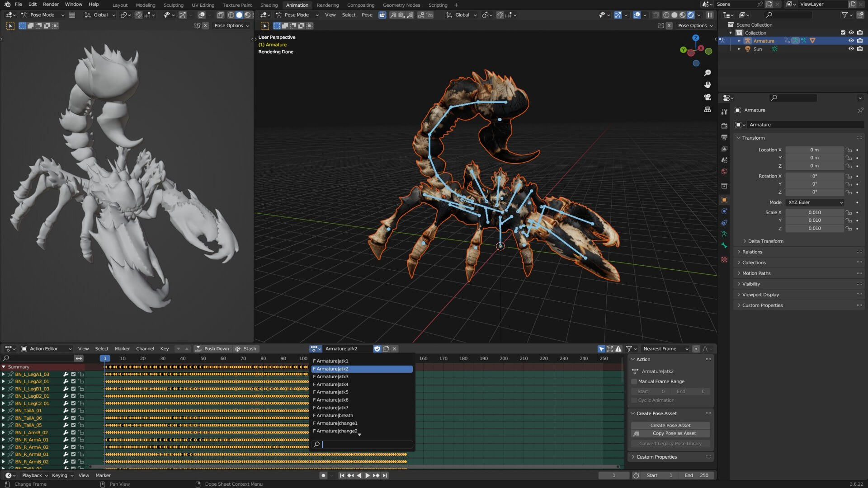Enable Manual Frame Range checkbox

click(634, 382)
